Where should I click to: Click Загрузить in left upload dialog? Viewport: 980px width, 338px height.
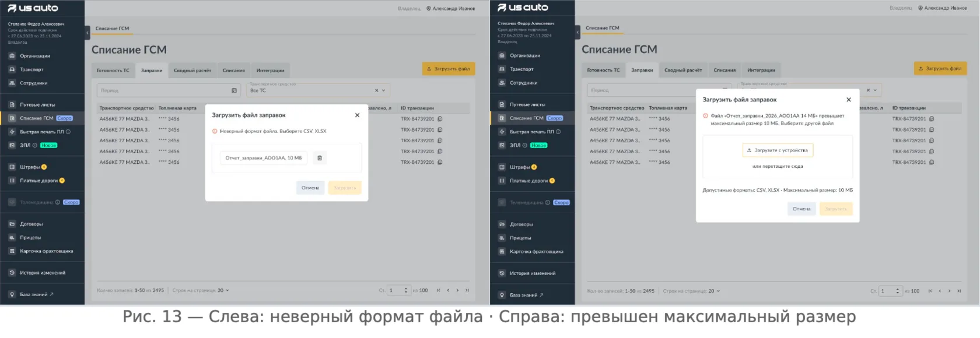(345, 188)
